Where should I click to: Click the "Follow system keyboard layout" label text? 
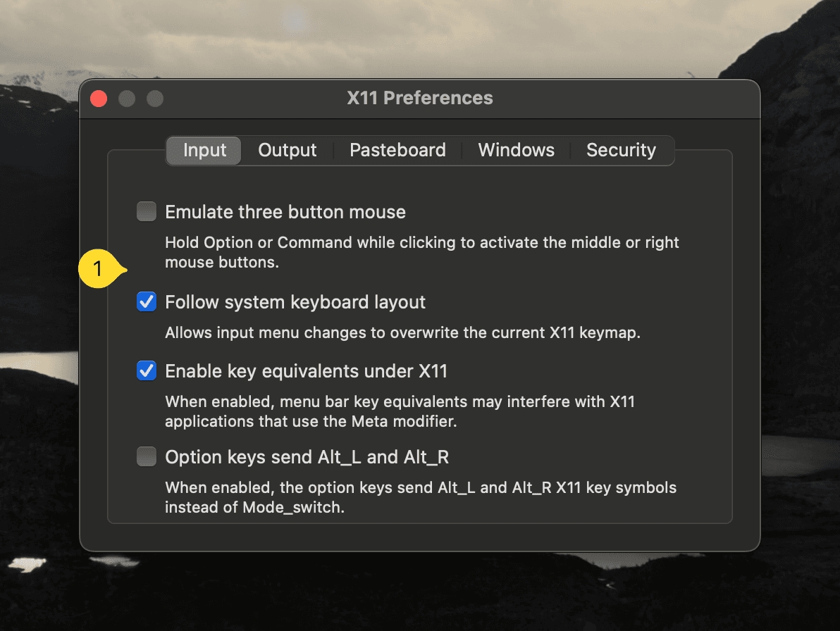tap(295, 302)
